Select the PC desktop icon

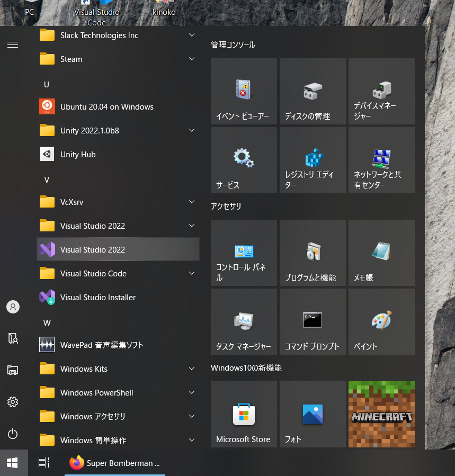30,8
